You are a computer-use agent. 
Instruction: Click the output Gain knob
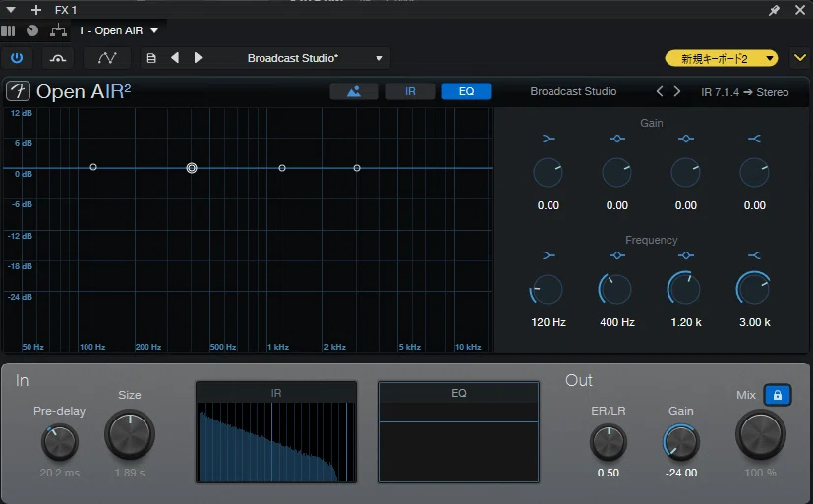click(x=681, y=442)
